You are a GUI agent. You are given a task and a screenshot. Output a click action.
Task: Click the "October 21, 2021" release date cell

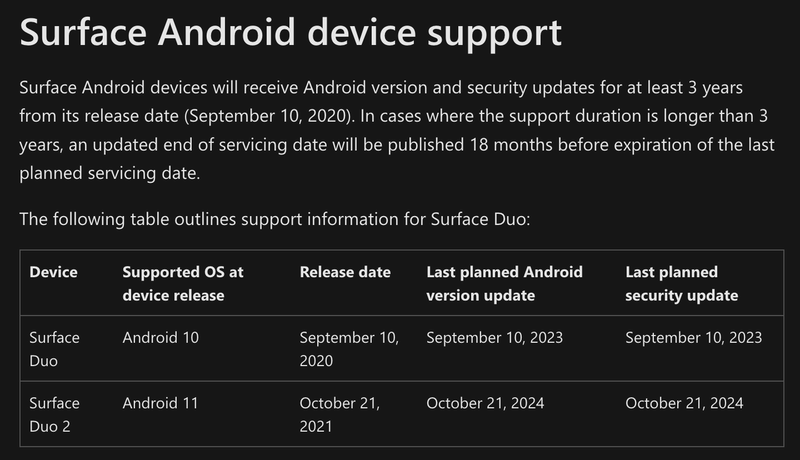[340, 414]
